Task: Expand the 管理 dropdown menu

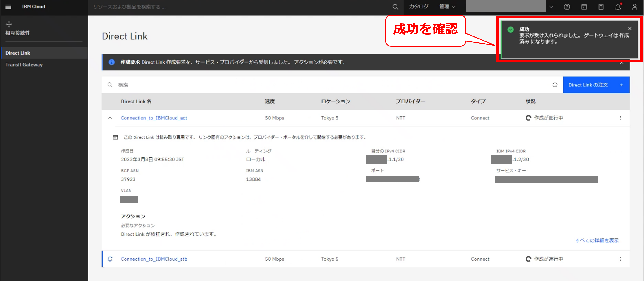Action: click(447, 7)
